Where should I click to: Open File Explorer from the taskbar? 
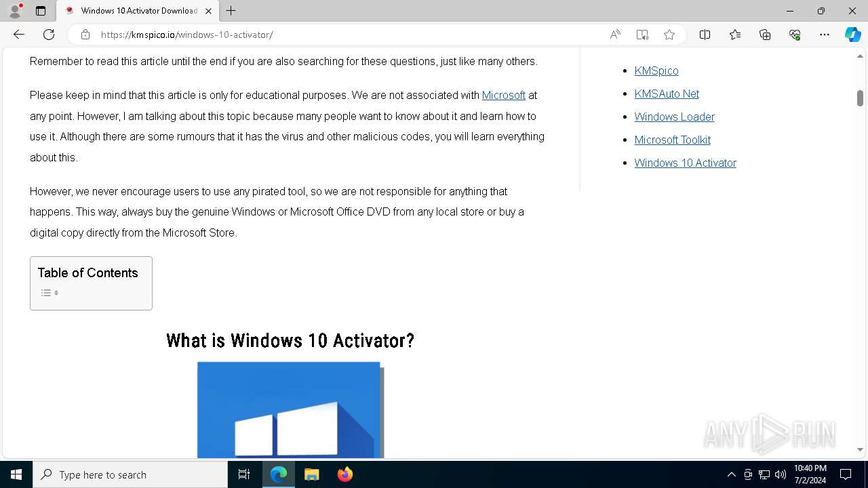coord(311,474)
